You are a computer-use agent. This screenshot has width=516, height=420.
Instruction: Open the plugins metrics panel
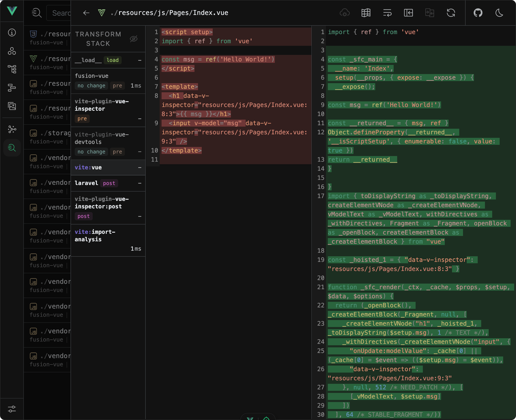(x=12, y=87)
